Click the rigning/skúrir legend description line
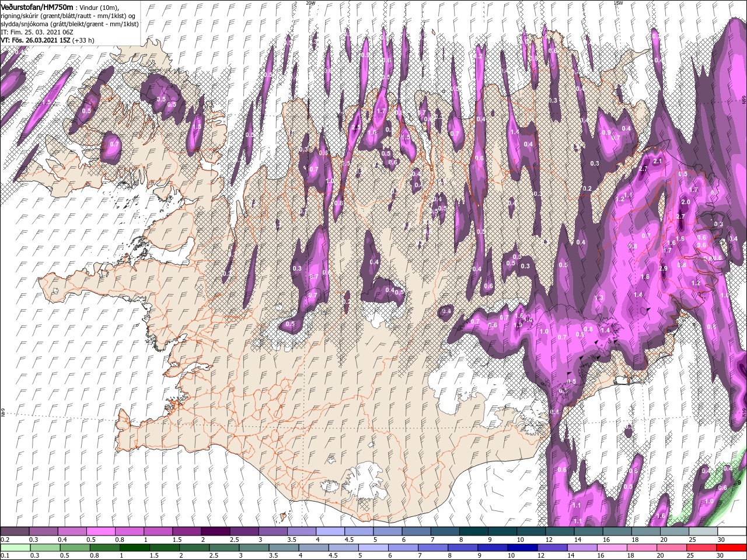 pos(68,16)
